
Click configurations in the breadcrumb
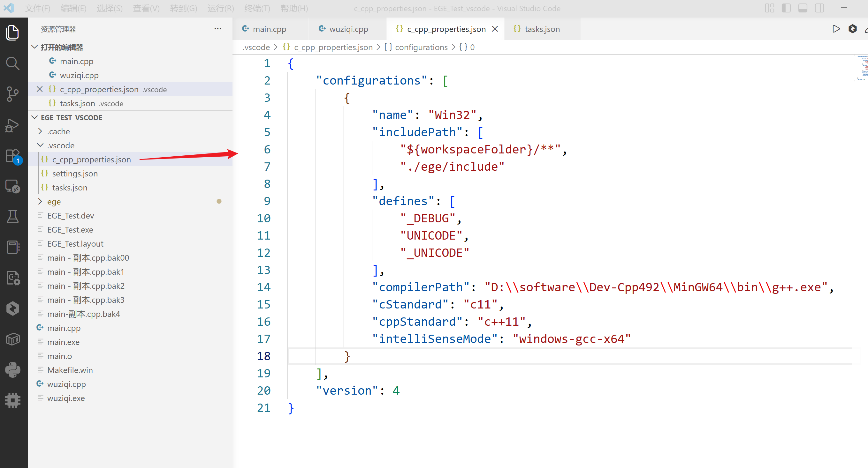[421, 47]
